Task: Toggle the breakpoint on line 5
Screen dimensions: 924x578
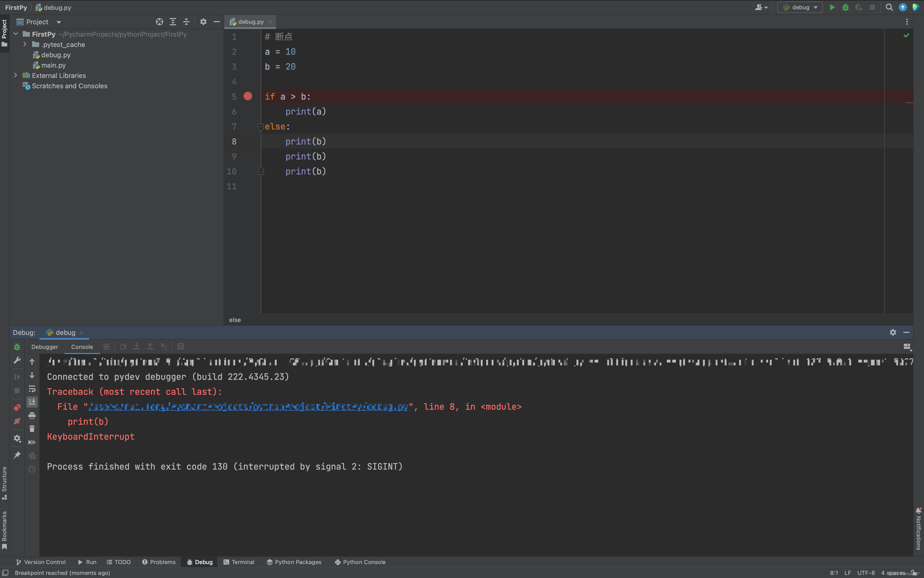Action: pos(248,96)
